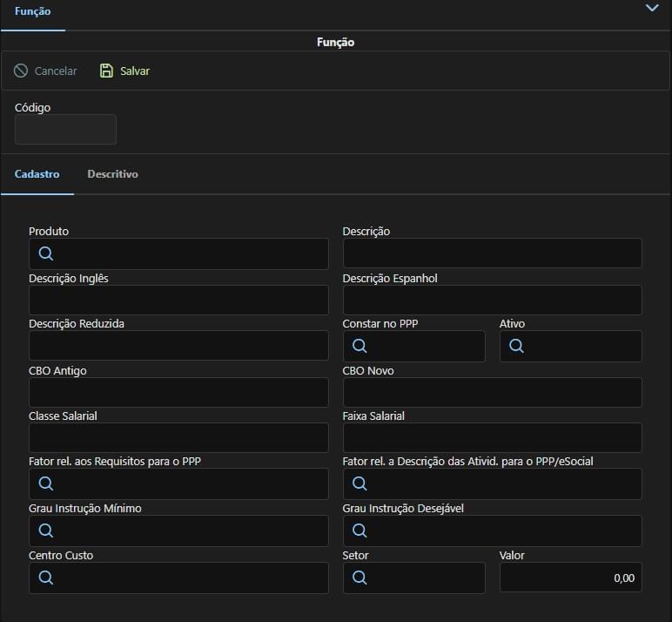
Task: Click the Cancelar button
Action: tap(45, 71)
